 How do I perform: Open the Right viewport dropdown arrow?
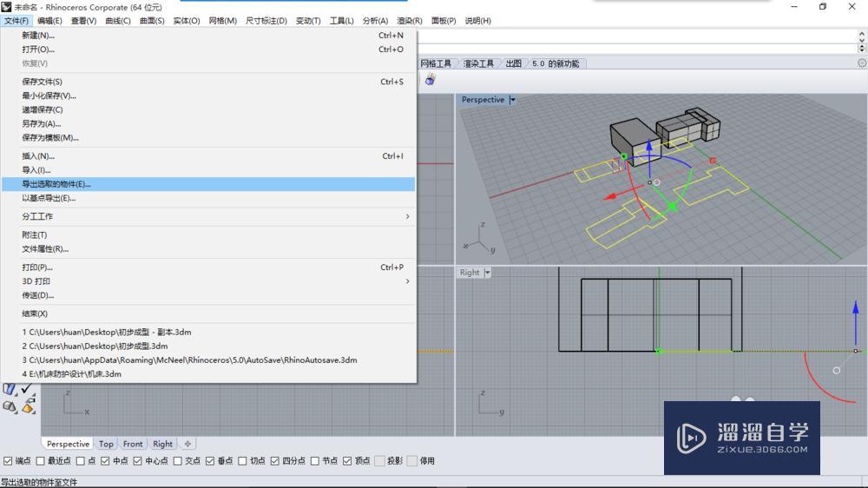coord(487,273)
